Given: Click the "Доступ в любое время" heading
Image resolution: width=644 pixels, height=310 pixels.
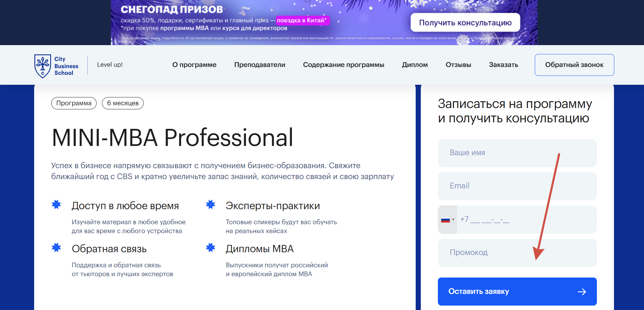Looking at the screenshot, I should [x=125, y=206].
